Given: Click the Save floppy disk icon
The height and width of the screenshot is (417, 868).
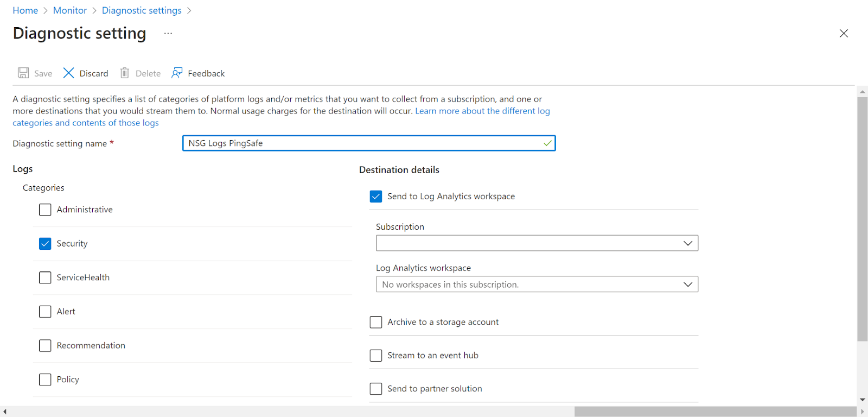Looking at the screenshot, I should coord(23,73).
